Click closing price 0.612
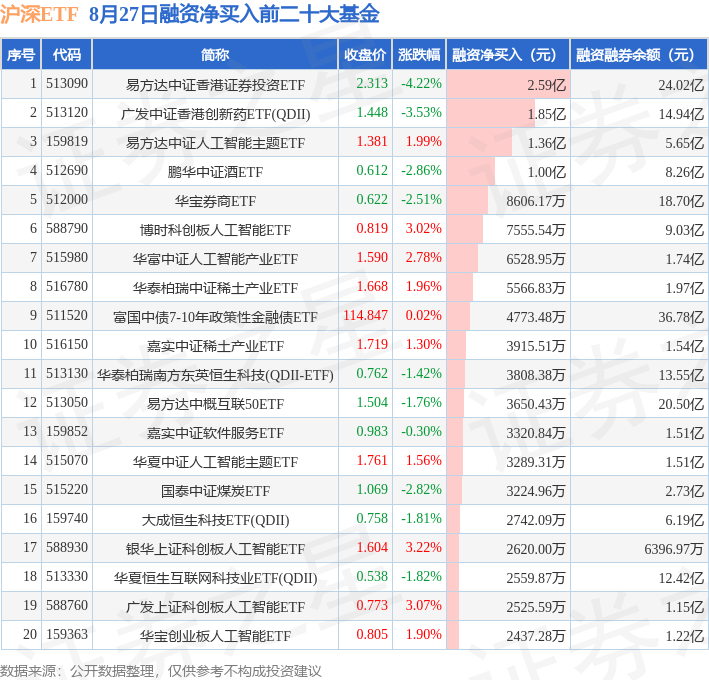 372,170
